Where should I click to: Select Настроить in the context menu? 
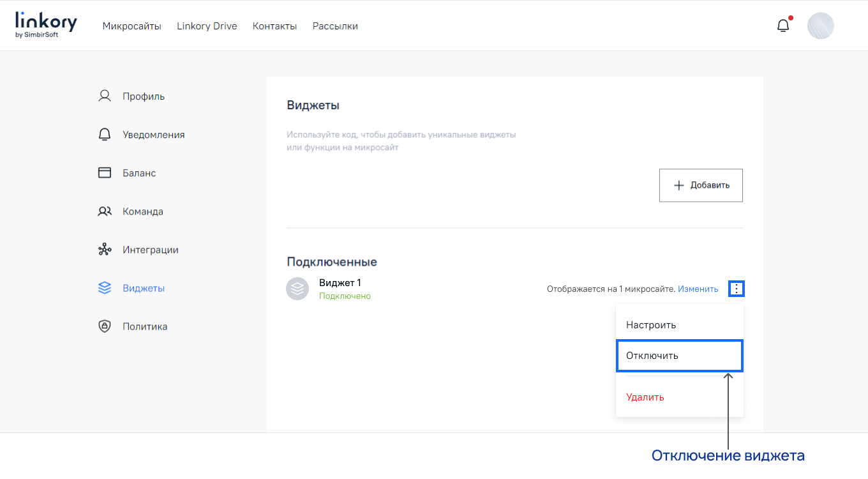point(650,324)
